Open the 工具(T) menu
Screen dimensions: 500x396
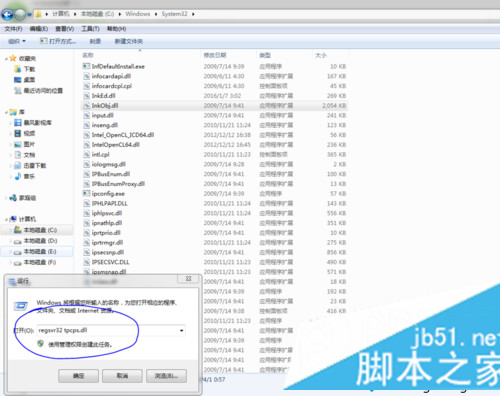(x=90, y=29)
